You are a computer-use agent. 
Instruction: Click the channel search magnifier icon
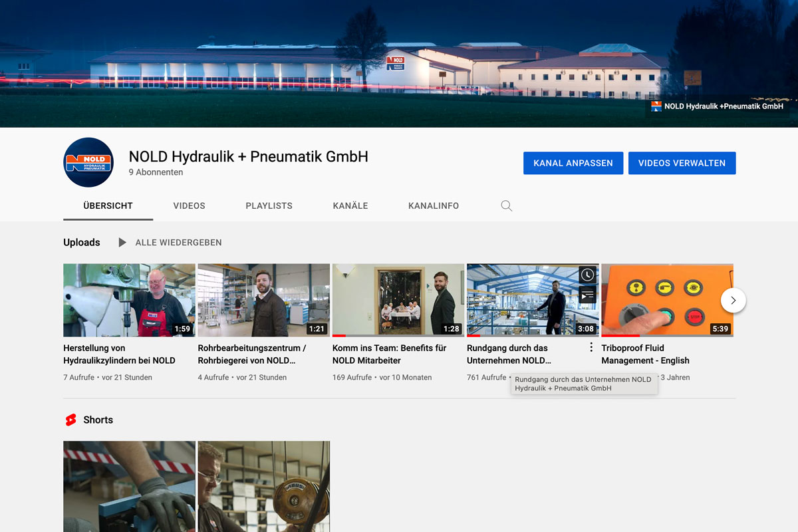pos(507,206)
